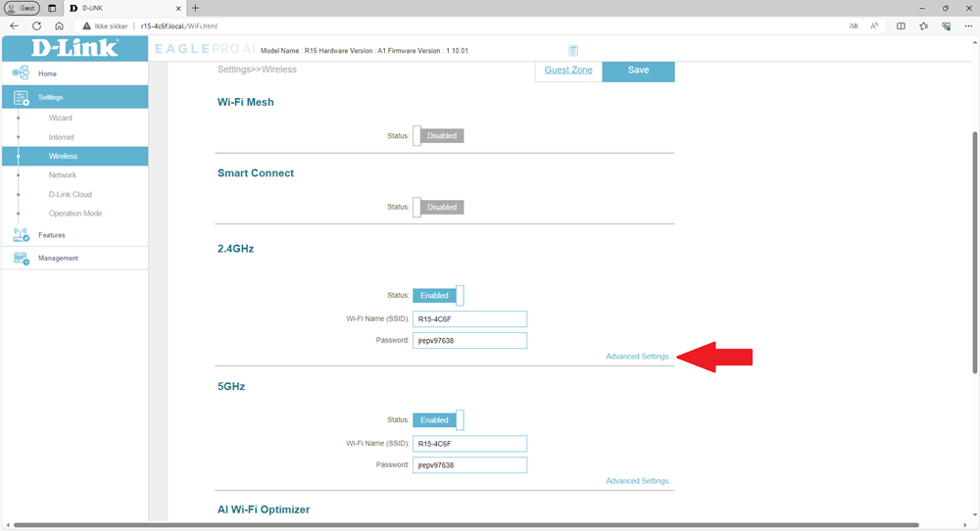Open browser favorites star icon
Viewport: 980px width, 531px height.
[x=924, y=26]
